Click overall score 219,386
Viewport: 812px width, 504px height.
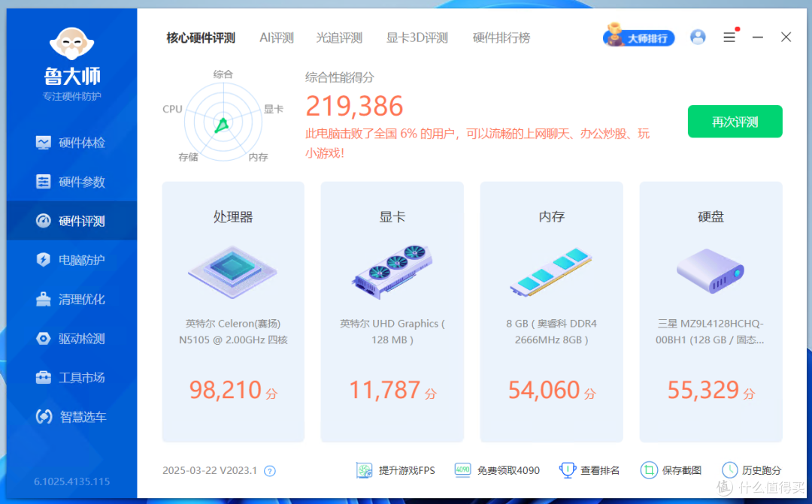(x=354, y=106)
